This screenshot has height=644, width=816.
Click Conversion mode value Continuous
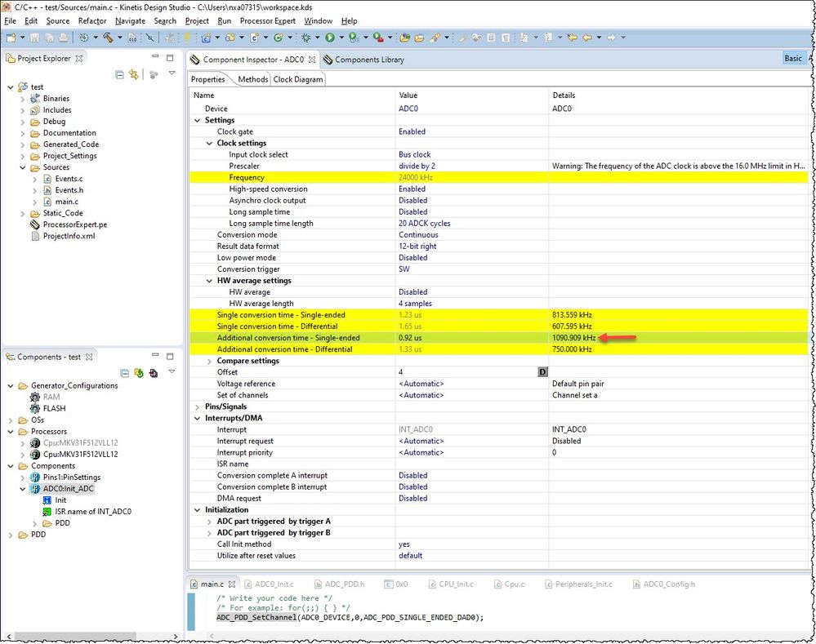[418, 234]
